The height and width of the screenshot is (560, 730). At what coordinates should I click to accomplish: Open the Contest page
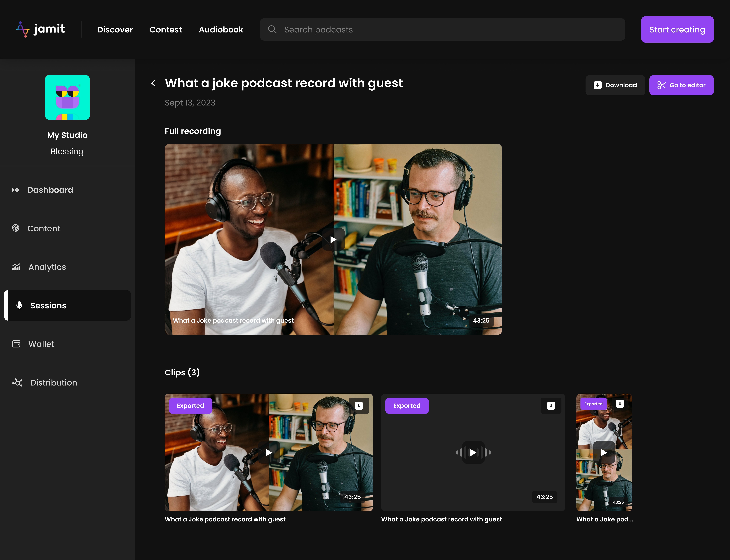point(166,29)
